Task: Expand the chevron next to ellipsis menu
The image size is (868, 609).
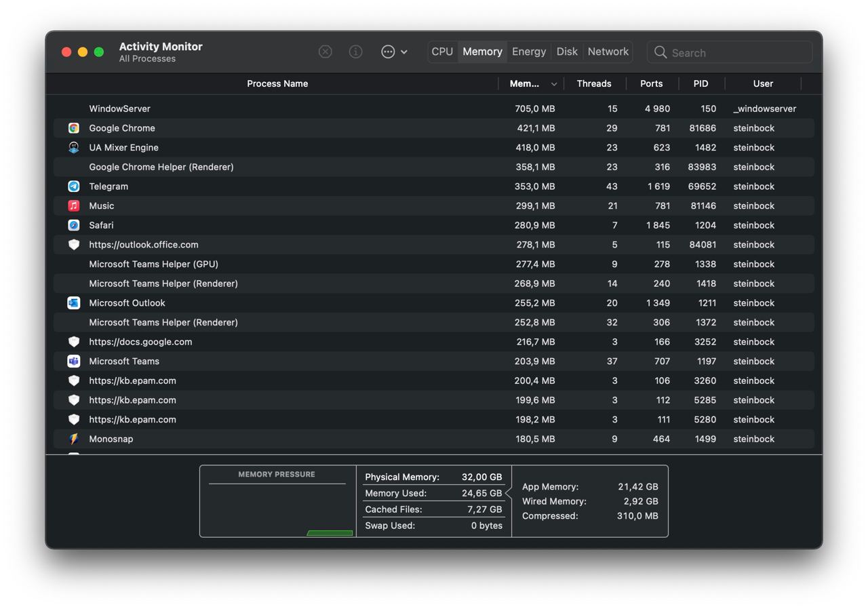Action: tap(404, 52)
